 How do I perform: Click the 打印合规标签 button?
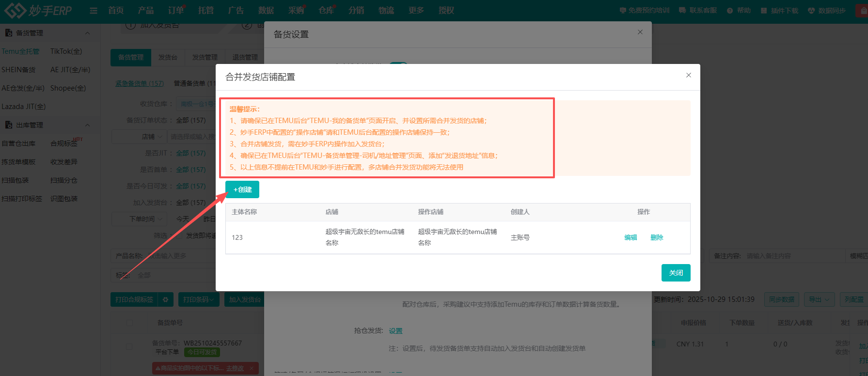(134, 299)
